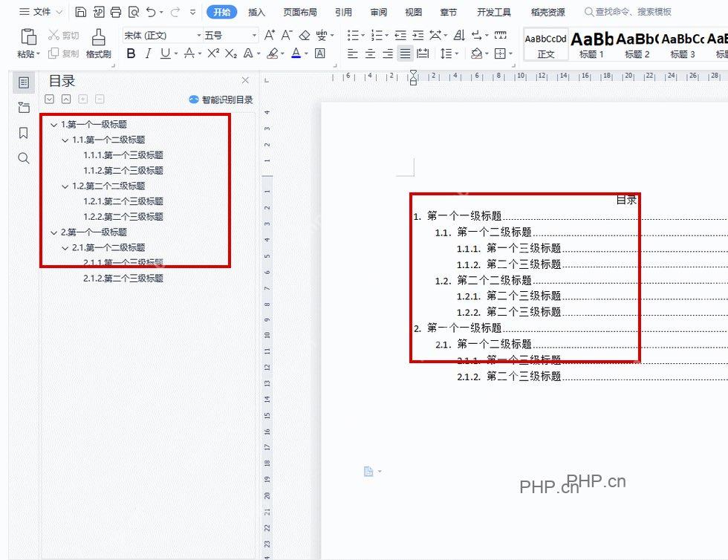
Task: Undo the last action
Action: (x=150, y=12)
